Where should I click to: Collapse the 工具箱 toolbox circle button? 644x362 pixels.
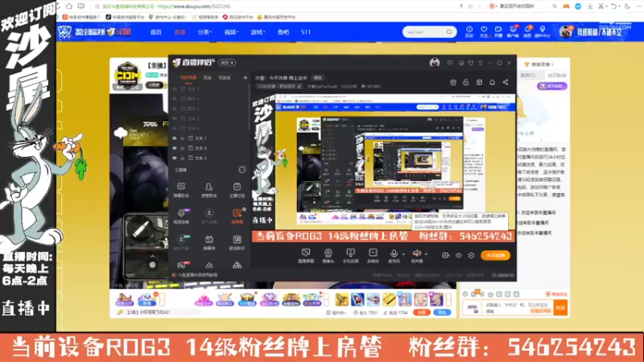[x=242, y=170]
